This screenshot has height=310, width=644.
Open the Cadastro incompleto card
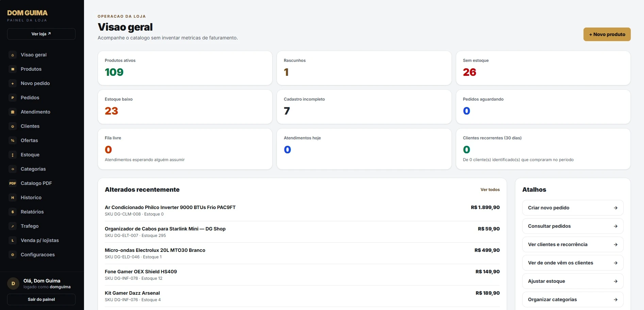[x=364, y=107]
